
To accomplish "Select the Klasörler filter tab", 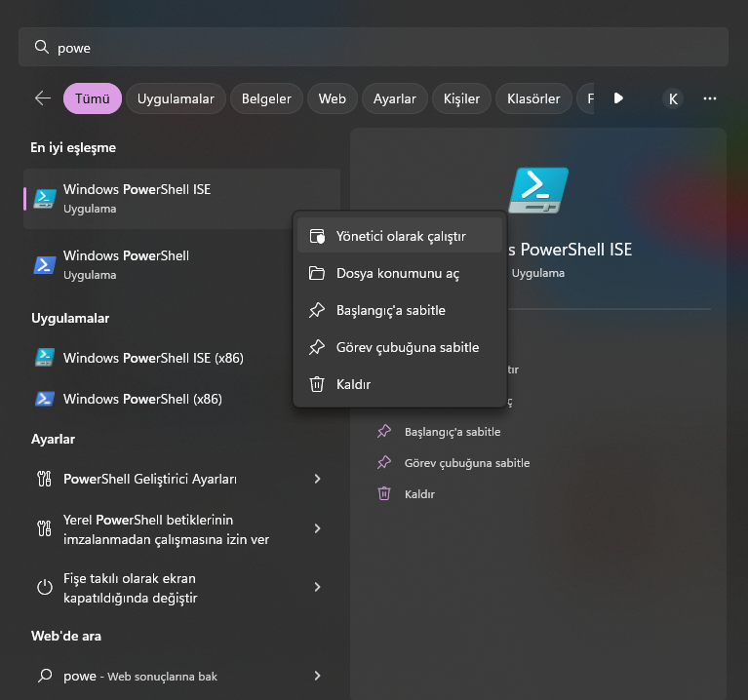I will click(x=533, y=98).
